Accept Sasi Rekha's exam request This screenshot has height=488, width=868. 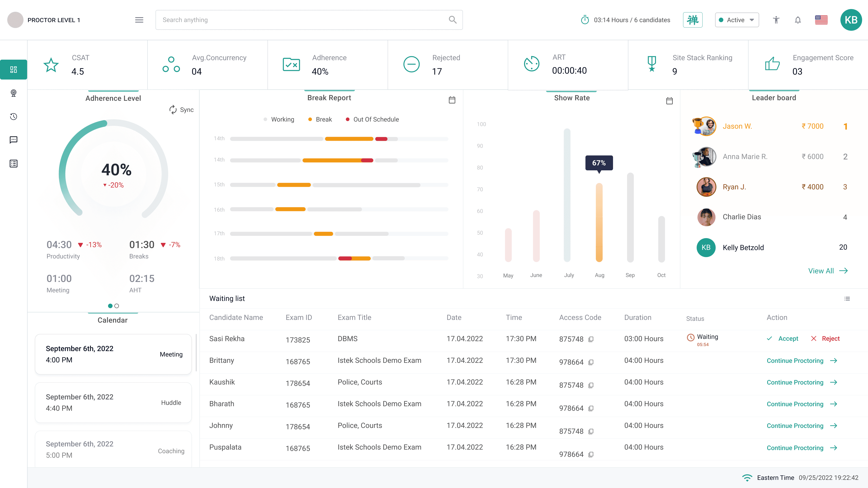(782, 338)
